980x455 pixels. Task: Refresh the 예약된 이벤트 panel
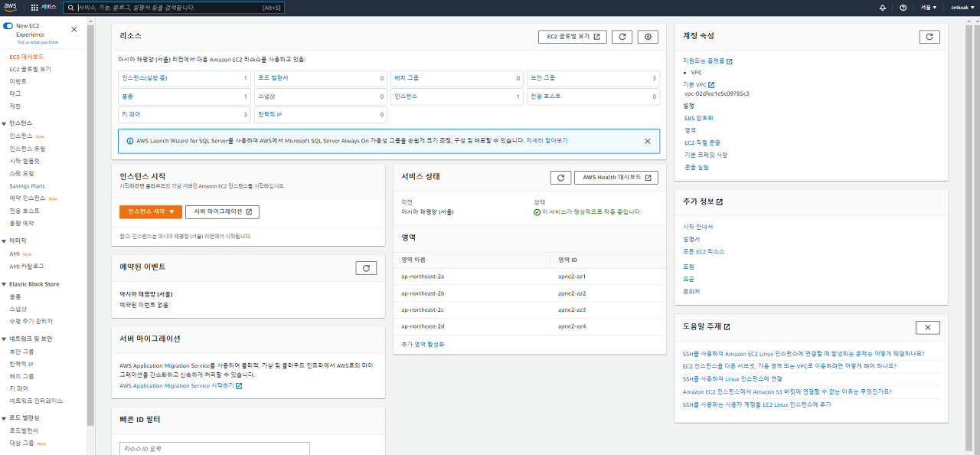(x=366, y=268)
